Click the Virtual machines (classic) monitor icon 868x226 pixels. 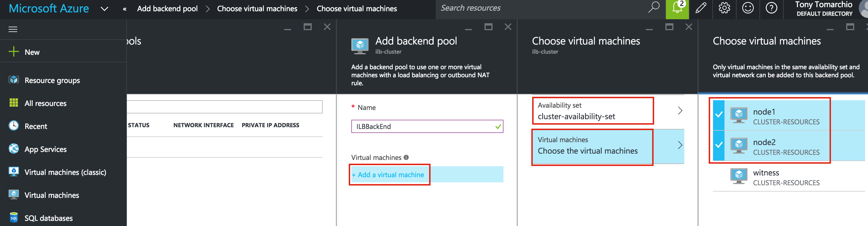coord(14,172)
